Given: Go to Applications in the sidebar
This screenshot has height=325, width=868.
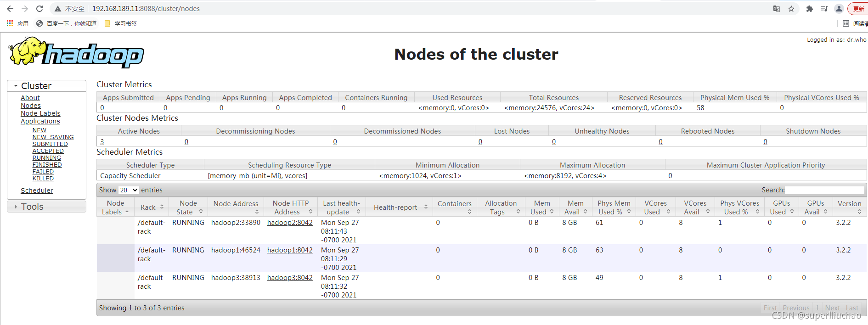Looking at the screenshot, I should point(40,121).
